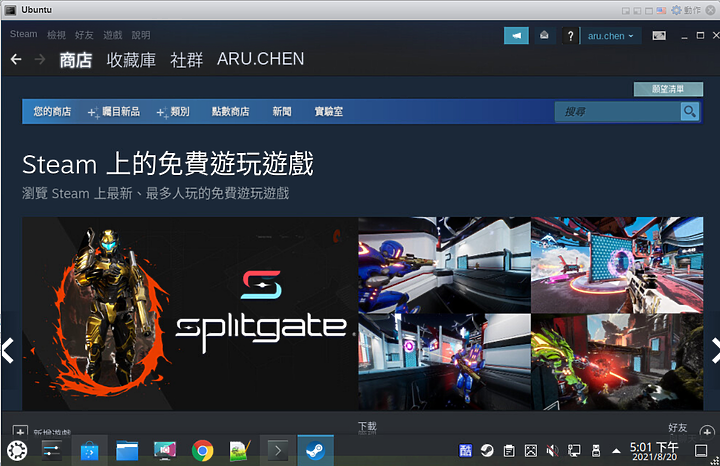The height and width of the screenshot is (466, 720).
Task: Open the application launcher in taskbar
Action: [x=17, y=450]
